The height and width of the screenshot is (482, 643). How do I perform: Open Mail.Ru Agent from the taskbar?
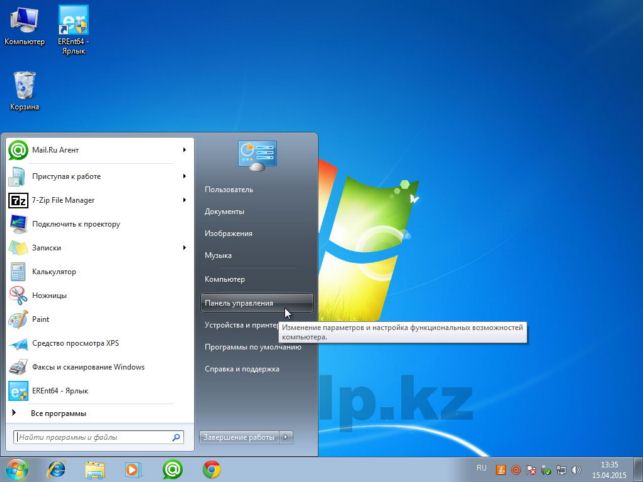click(173, 470)
